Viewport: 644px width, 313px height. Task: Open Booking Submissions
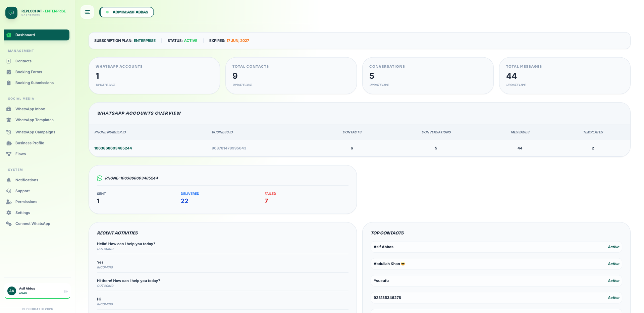pos(37,83)
